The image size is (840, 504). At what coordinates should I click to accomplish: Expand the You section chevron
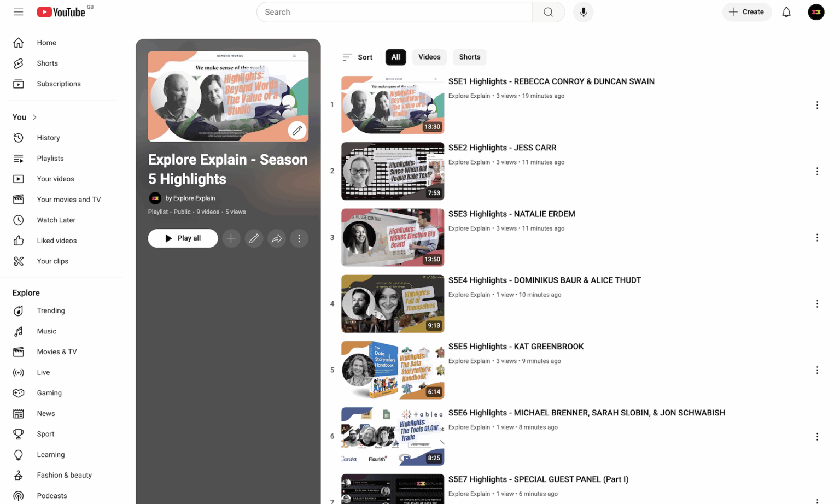tap(34, 117)
